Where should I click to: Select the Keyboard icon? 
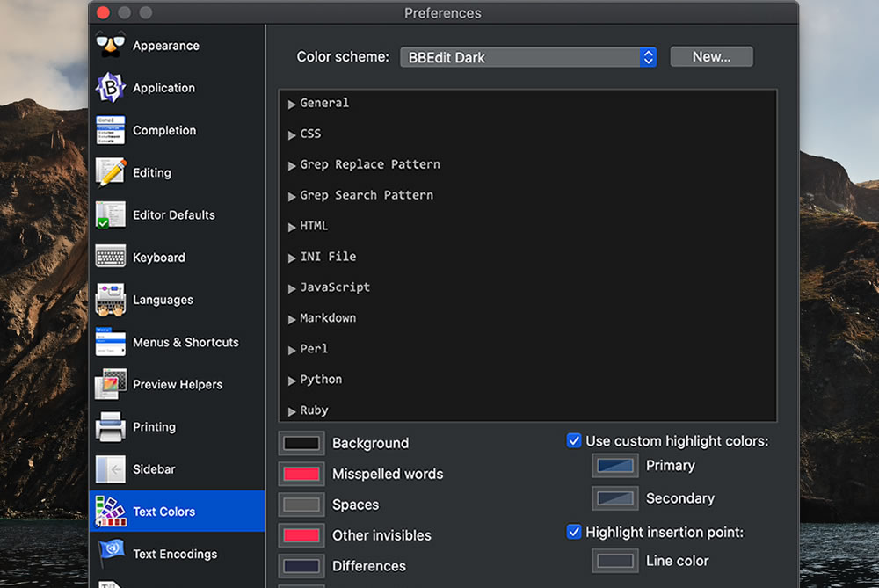[111, 258]
